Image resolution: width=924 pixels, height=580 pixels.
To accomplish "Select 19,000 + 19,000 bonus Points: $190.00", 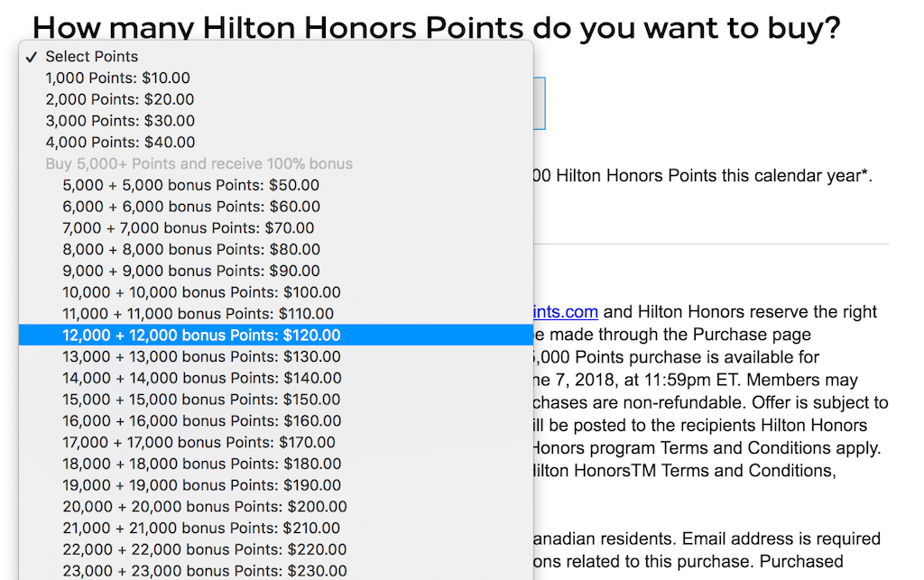I will pyautogui.click(x=202, y=485).
